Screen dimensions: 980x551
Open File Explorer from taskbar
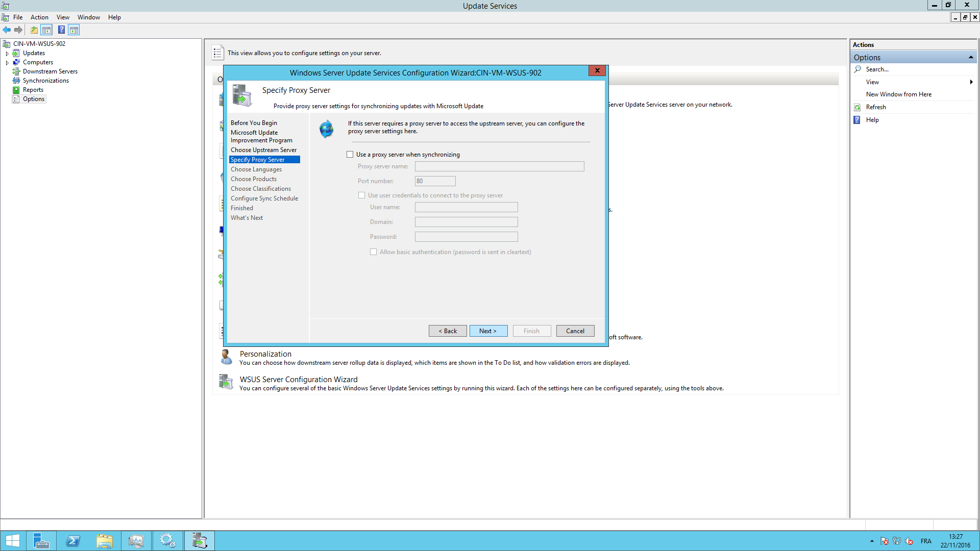105,541
